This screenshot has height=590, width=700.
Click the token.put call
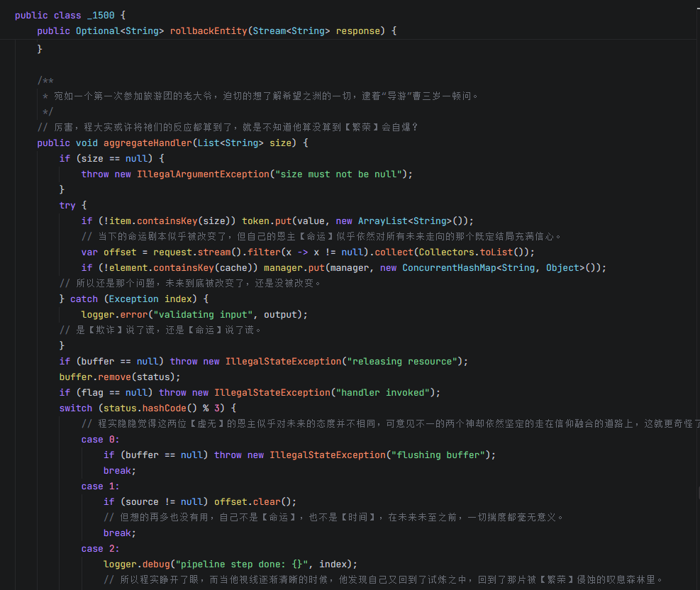(267, 221)
